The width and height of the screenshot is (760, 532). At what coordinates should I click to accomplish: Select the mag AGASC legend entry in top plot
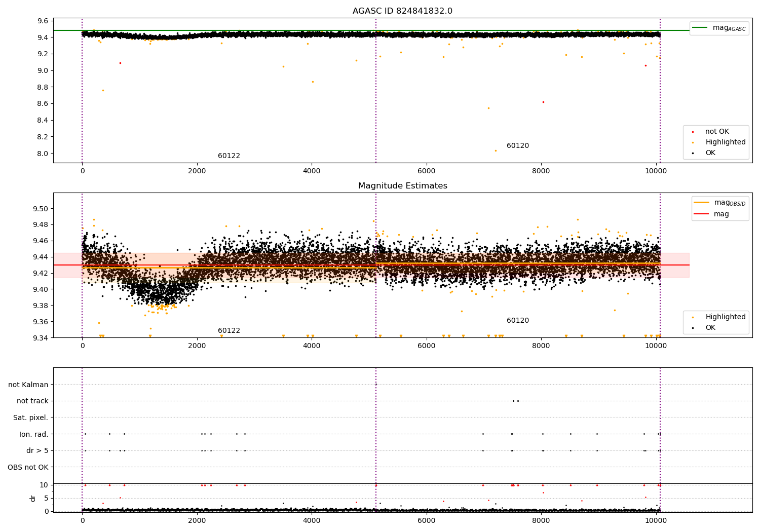(x=729, y=28)
